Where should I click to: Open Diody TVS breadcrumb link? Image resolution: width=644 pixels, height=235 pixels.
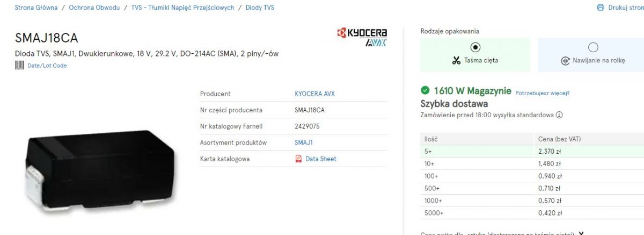(x=260, y=8)
